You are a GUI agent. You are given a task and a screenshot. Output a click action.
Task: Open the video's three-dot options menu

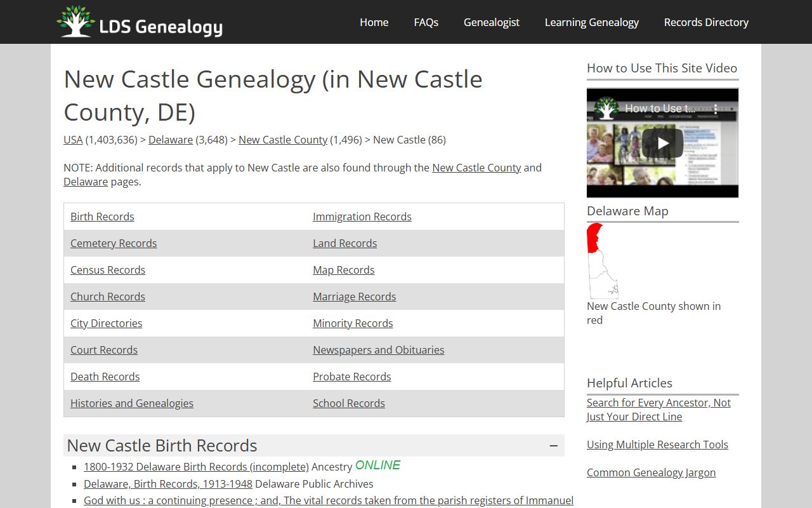coord(716,109)
